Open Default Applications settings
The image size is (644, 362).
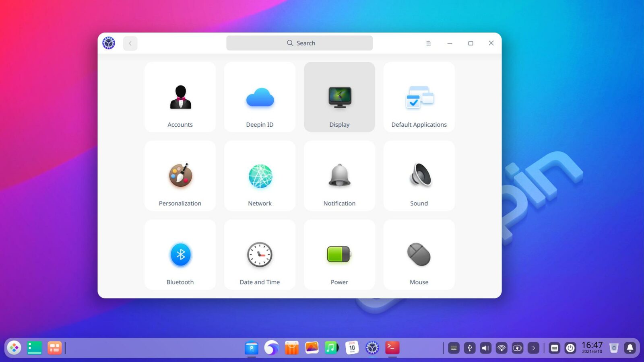[x=419, y=97]
